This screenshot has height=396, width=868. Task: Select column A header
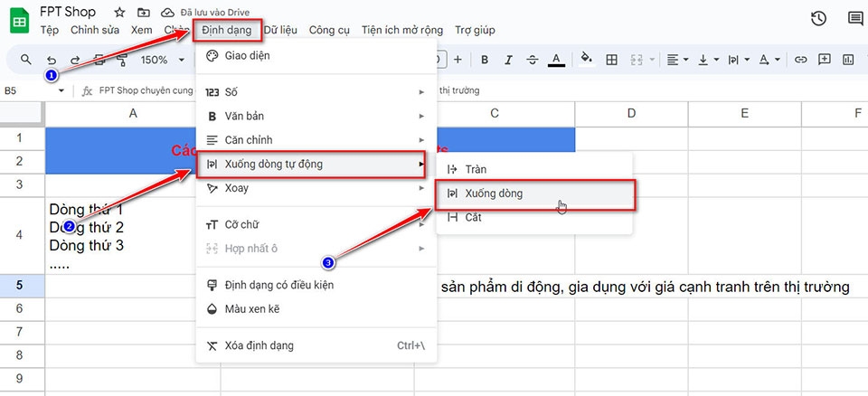(x=133, y=114)
